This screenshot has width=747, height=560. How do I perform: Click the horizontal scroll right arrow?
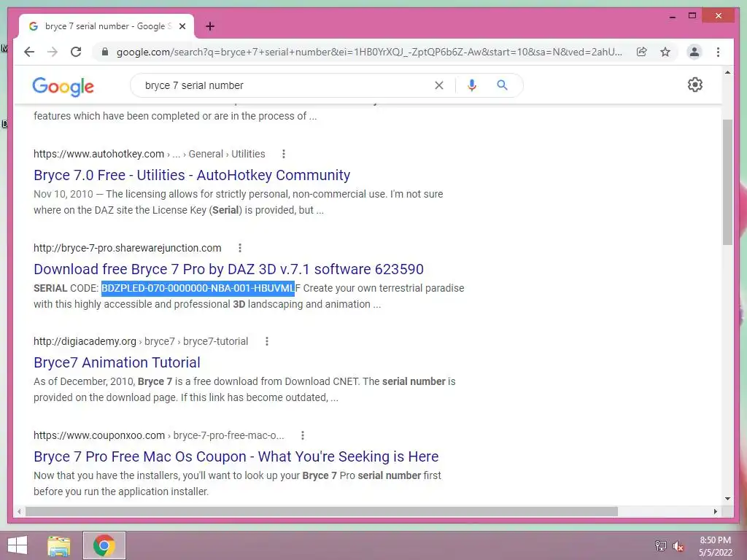[x=715, y=511]
